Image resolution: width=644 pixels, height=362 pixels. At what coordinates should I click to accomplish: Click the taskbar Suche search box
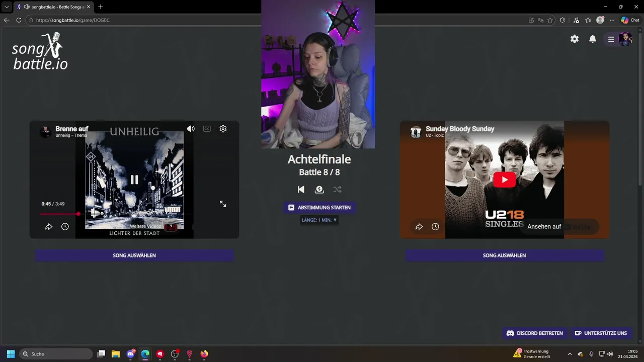point(56,354)
